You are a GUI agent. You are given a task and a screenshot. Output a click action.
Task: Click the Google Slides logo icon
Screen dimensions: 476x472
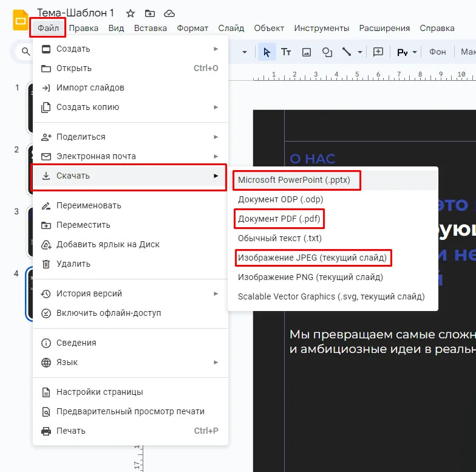point(21,20)
